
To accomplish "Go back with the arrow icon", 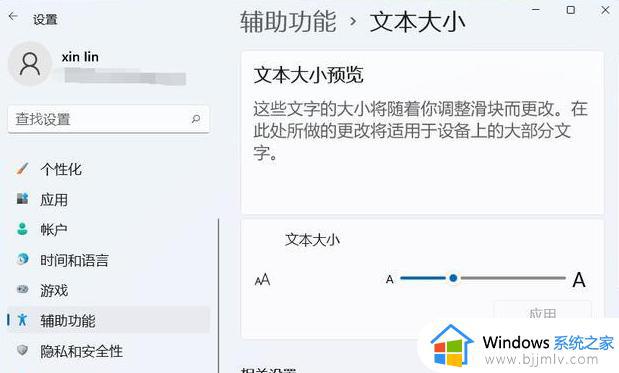I will click(x=13, y=16).
